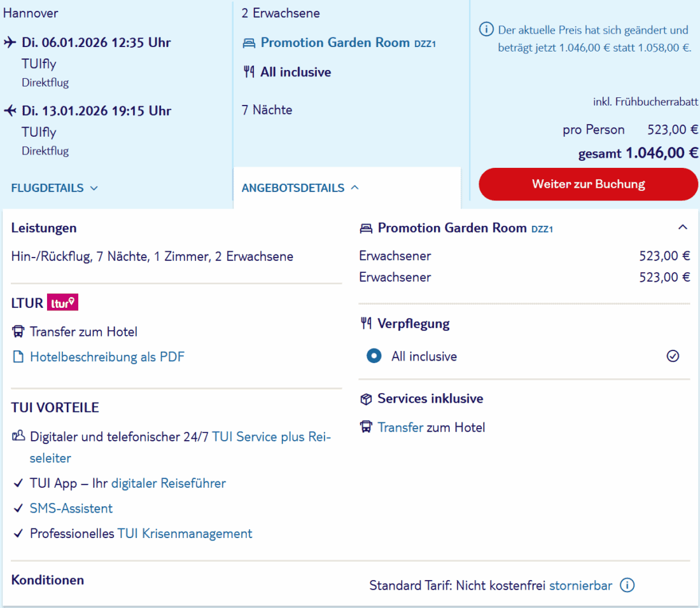Click the bed icon next to Promotion Garden Room header
The height and width of the screenshot is (608, 700).
click(366, 228)
